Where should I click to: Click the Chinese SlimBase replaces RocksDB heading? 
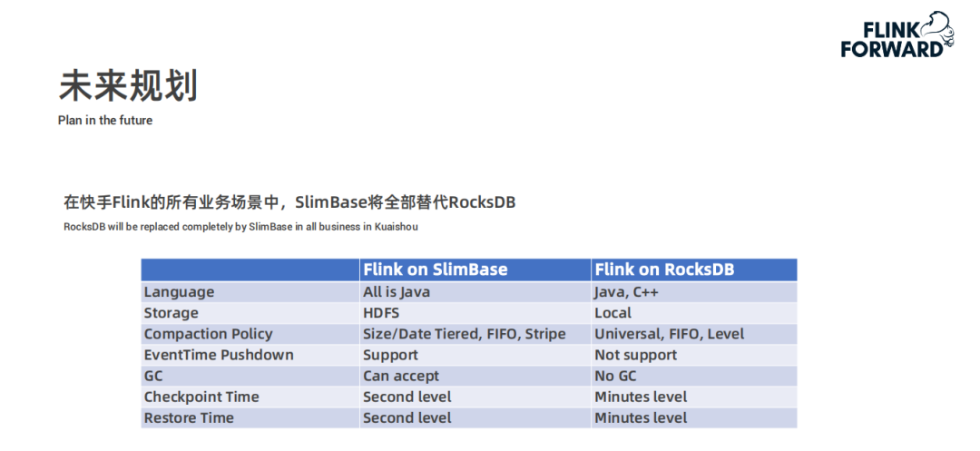289,202
